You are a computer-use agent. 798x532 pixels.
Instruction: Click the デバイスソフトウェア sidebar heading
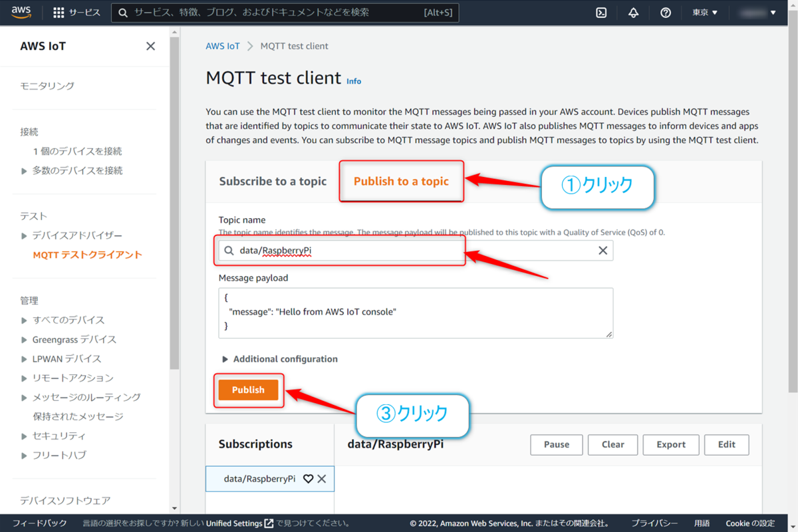tap(65, 501)
